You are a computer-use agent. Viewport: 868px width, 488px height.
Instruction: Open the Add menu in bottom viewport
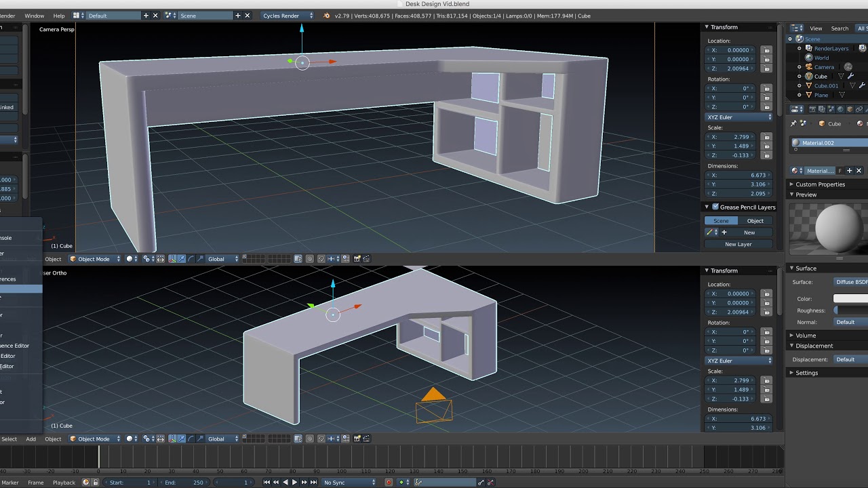point(31,439)
